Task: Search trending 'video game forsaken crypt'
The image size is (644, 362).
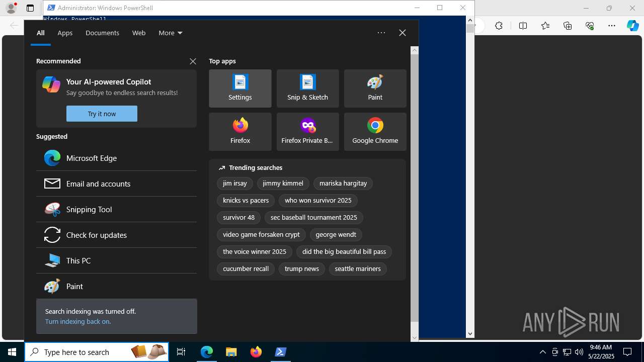Action: [261, 235]
